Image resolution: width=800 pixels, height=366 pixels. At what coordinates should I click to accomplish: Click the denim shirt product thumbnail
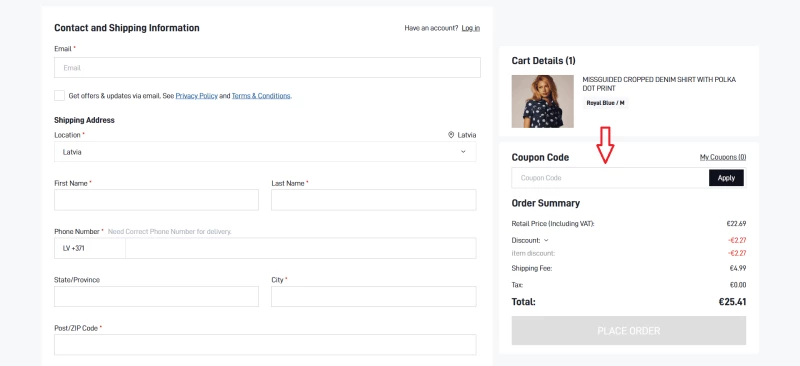(542, 101)
